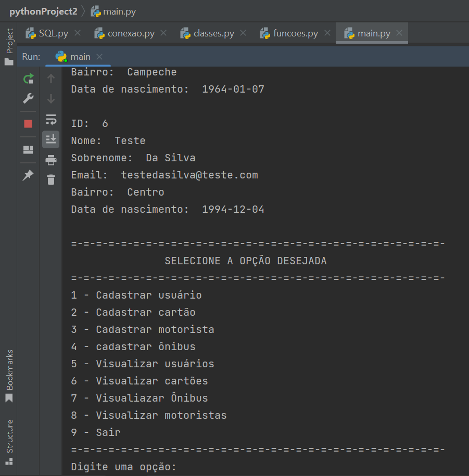Click the 'Digite uma opção:' input prompt
The width and height of the screenshot is (469, 476).
124,467
